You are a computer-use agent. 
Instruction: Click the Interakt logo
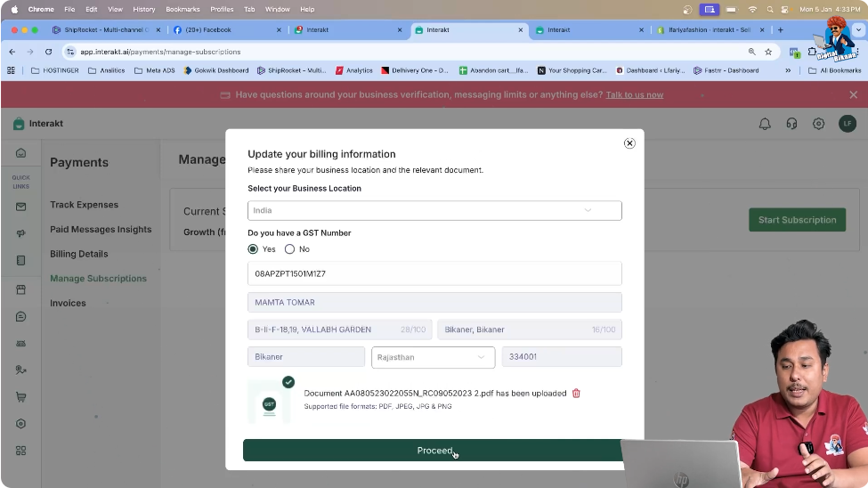(x=37, y=124)
